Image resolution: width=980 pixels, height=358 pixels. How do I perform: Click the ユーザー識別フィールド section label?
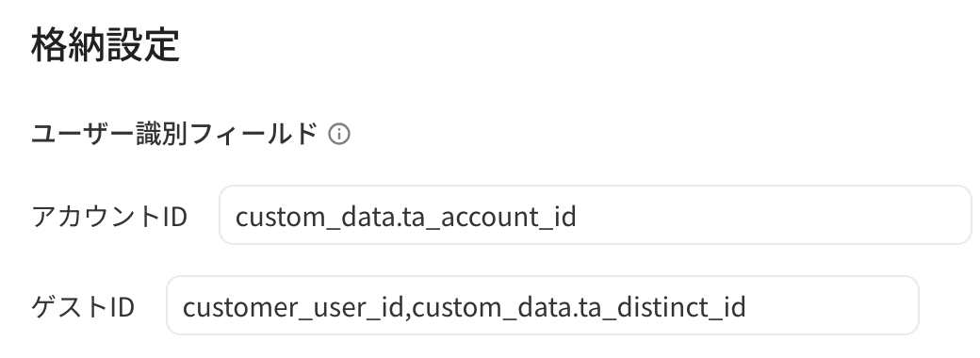174,134
